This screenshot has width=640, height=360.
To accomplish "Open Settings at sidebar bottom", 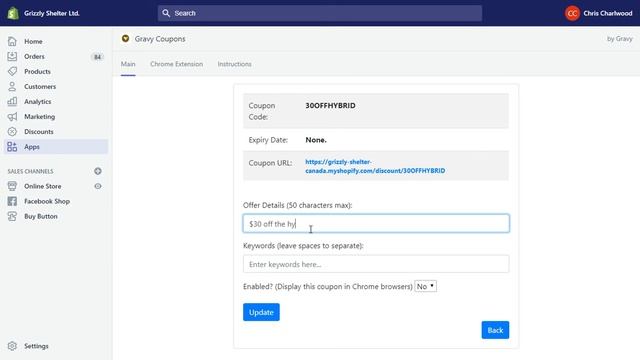I will [36, 346].
